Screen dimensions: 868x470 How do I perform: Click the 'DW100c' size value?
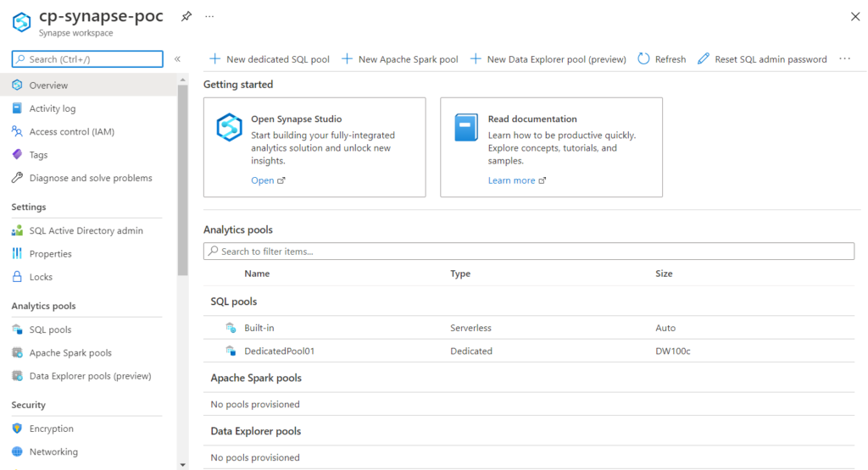[x=672, y=351]
